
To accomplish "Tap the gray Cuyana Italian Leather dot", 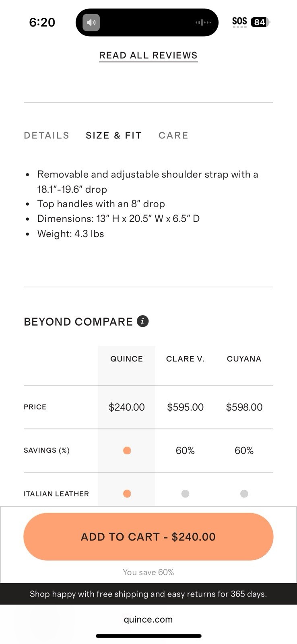I will [x=244, y=493].
